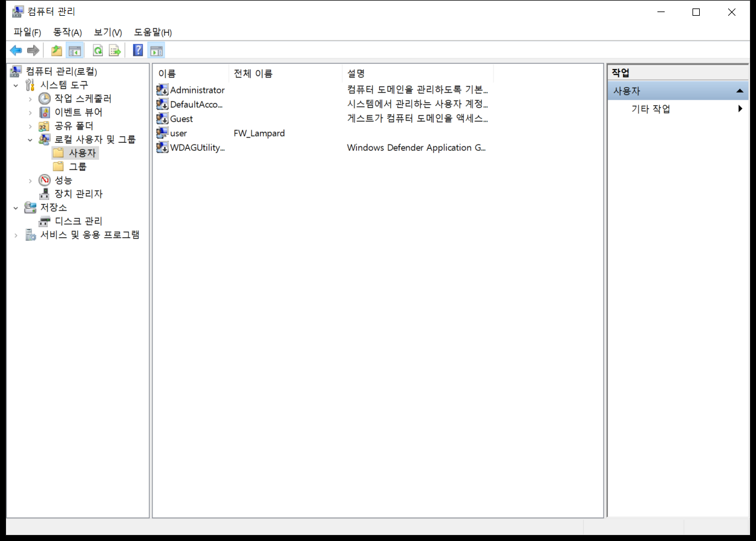Sort by the 설명 column header
The height and width of the screenshot is (541, 756).
(x=418, y=74)
